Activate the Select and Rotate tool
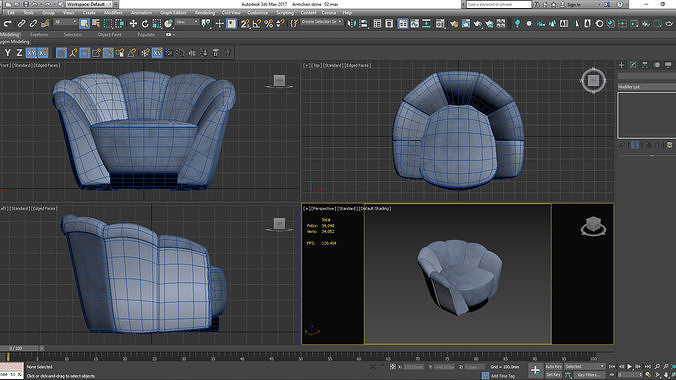Image resolution: width=676 pixels, height=380 pixels. (145, 24)
